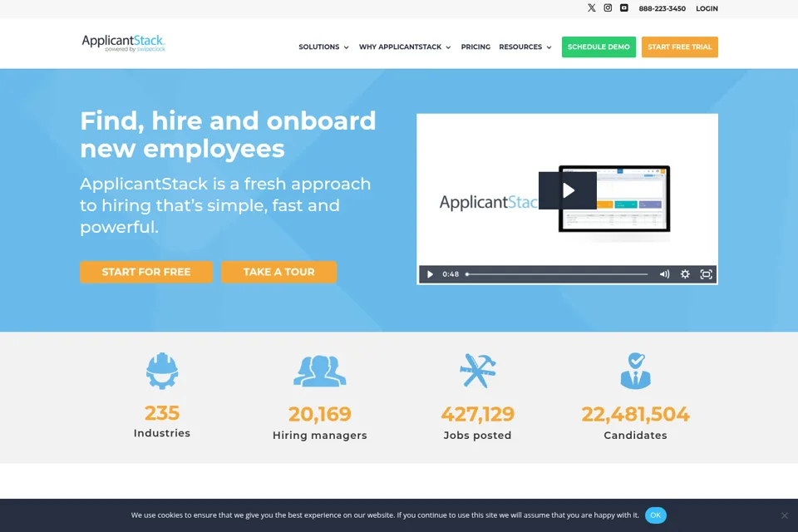Accept cookies with the OK button
This screenshot has height=532, width=798.
656,515
